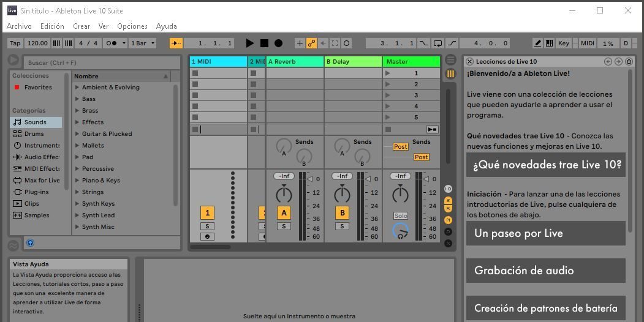Toggle the browser show/hide triangle icon

tap(13, 60)
